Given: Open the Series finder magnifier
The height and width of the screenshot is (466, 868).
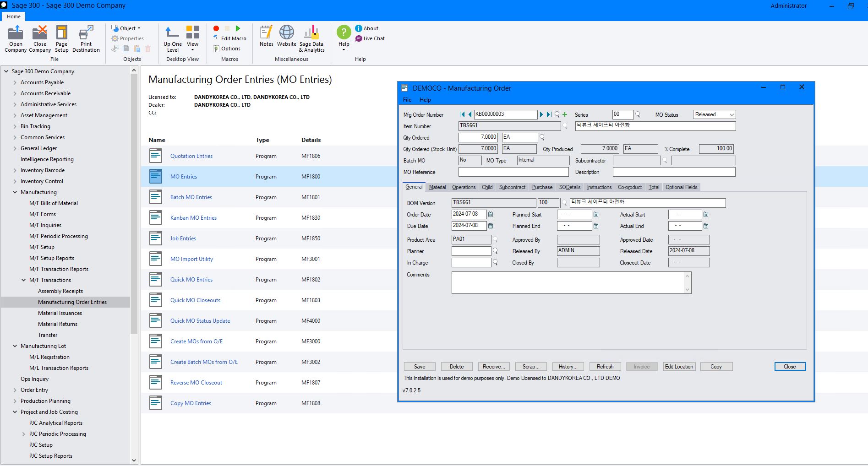Looking at the screenshot, I should pos(638,114).
